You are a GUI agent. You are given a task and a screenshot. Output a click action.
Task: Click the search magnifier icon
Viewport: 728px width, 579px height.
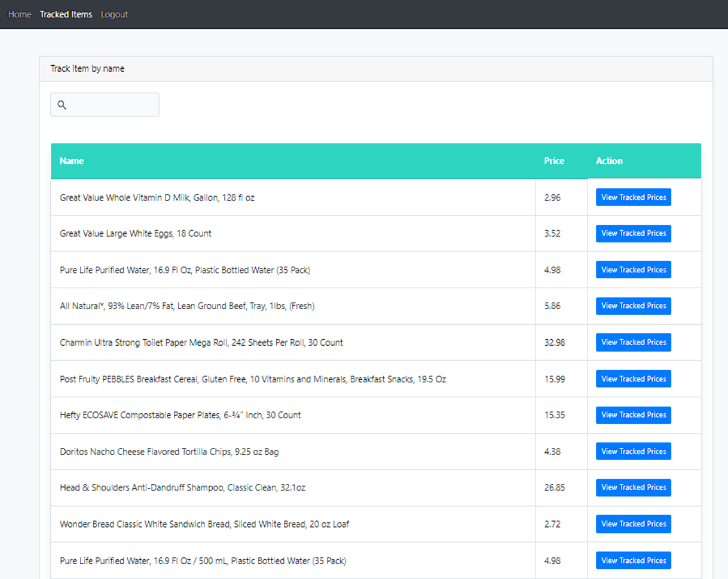(62, 105)
